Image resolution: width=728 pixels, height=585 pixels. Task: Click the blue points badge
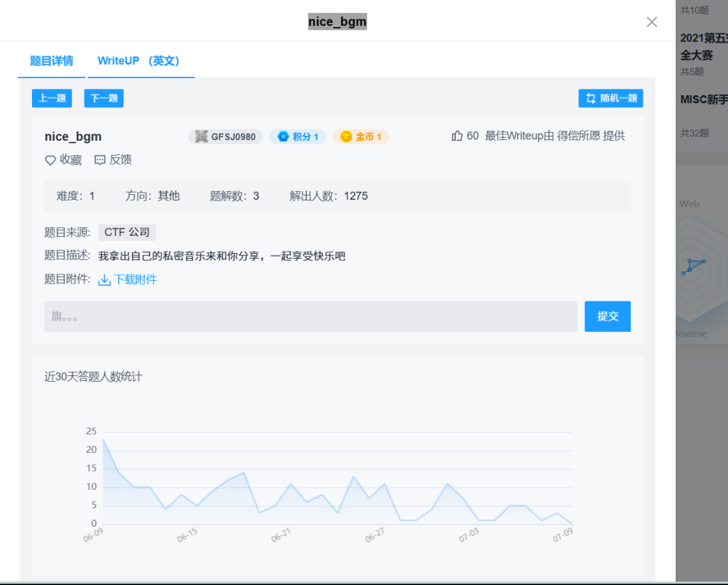[298, 136]
